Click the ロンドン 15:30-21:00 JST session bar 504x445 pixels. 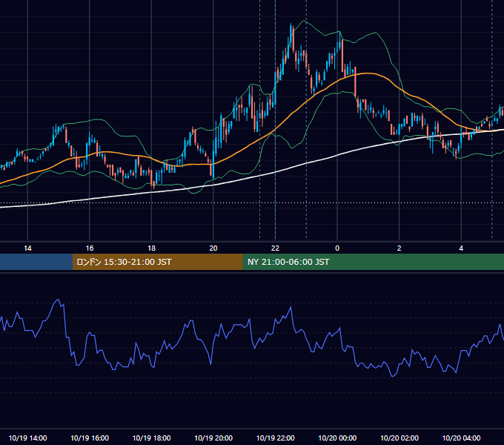coord(157,262)
